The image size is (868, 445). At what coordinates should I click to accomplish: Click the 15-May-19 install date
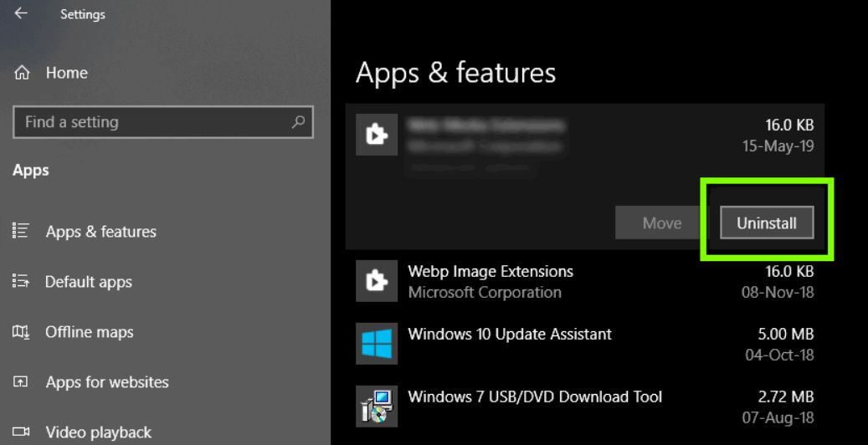click(778, 146)
